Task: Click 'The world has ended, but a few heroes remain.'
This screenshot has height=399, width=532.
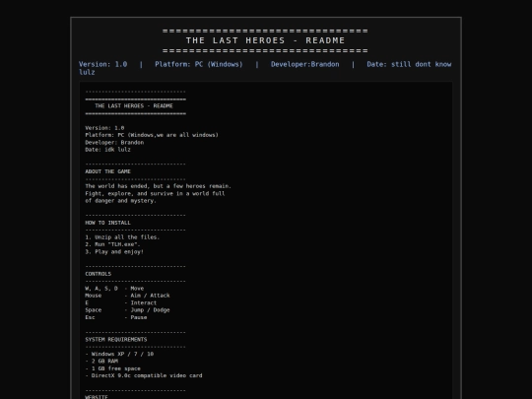Action: coord(158,186)
